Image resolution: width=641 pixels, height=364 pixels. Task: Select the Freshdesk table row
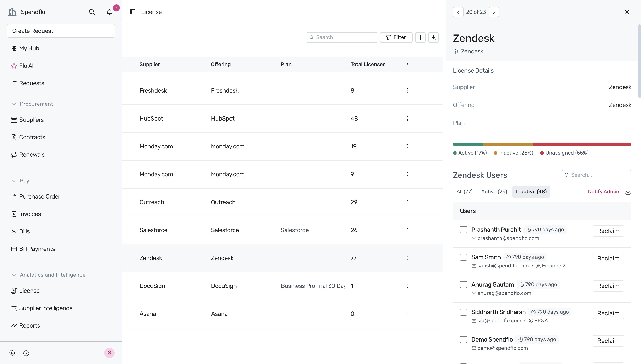click(282, 91)
